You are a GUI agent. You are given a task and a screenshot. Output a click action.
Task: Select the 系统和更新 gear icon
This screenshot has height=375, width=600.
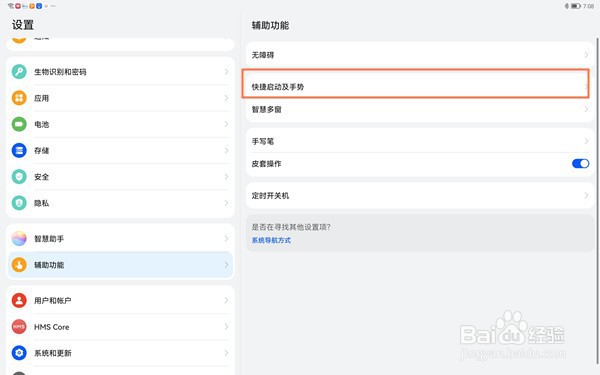tap(19, 353)
